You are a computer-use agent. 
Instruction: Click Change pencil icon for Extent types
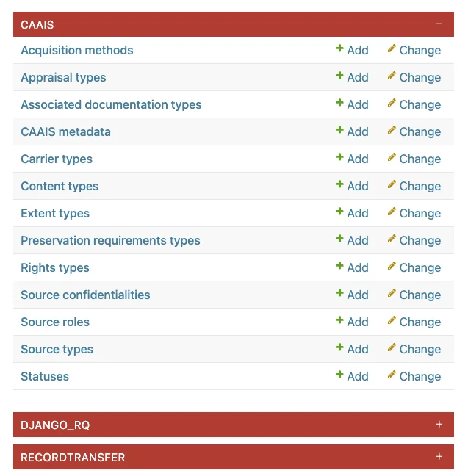click(392, 212)
